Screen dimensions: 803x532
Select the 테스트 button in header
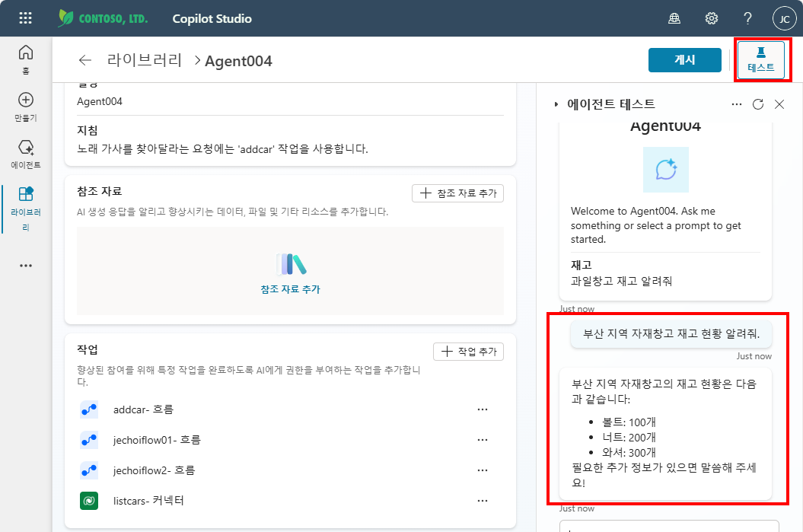click(x=761, y=60)
